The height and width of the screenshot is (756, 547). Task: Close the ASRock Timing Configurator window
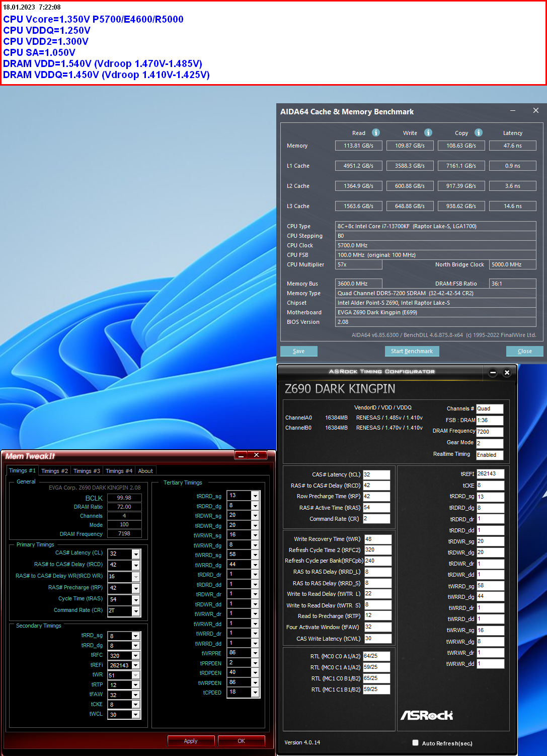[507, 373]
